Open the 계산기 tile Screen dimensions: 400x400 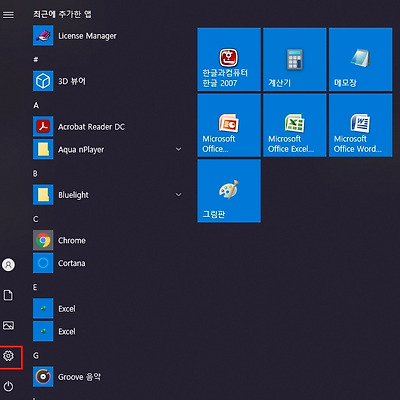pos(295,59)
